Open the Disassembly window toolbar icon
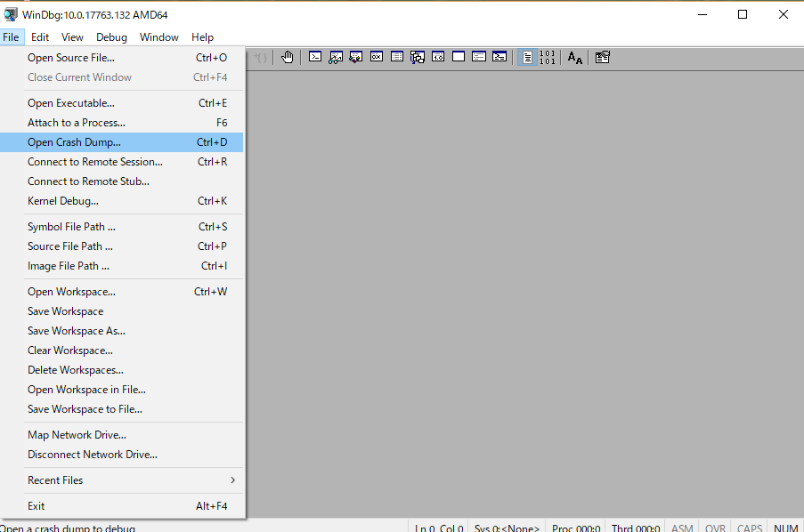The image size is (804, 532). point(438,57)
